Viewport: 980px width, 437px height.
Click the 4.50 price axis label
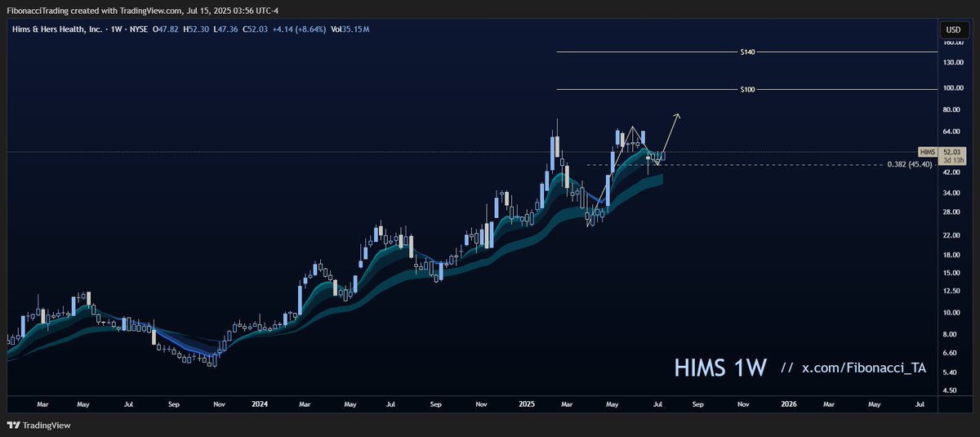pyautogui.click(x=950, y=390)
